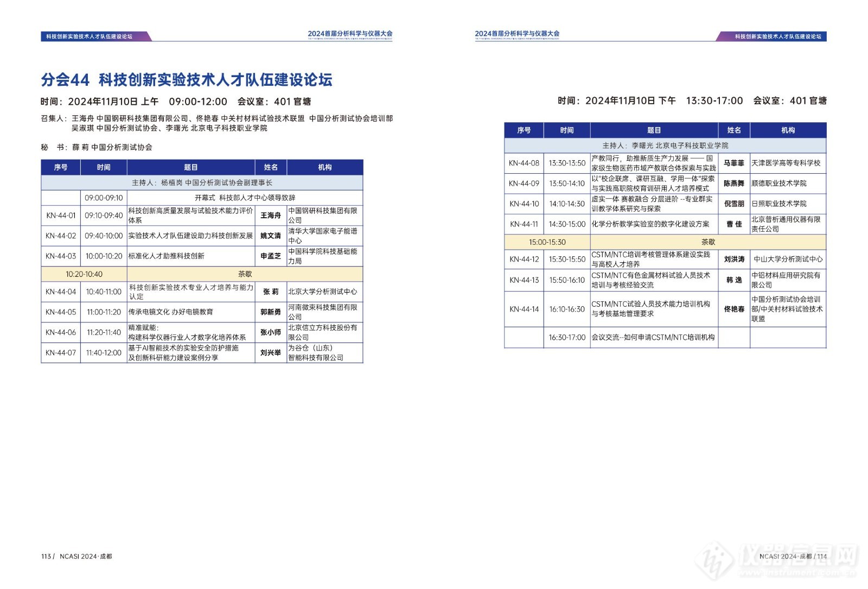Click right page header '2024首届分析科学与仪器大会'
The image size is (868, 589).
coord(517,34)
